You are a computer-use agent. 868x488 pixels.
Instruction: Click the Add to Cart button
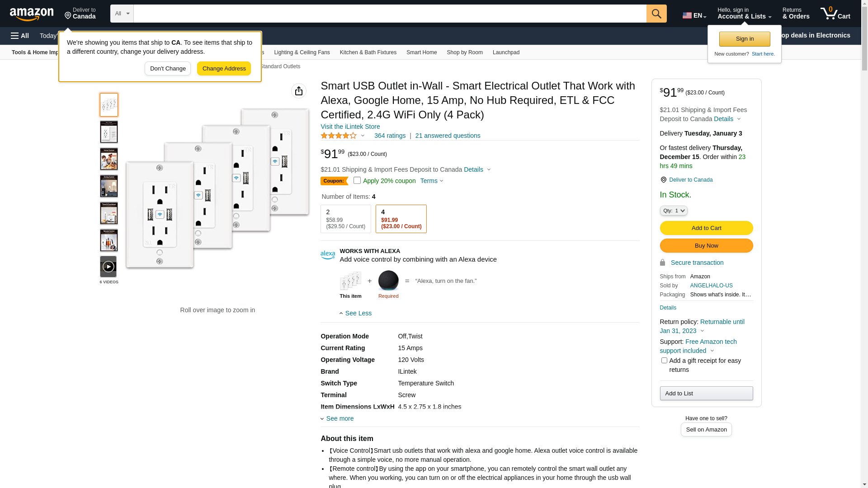706,228
